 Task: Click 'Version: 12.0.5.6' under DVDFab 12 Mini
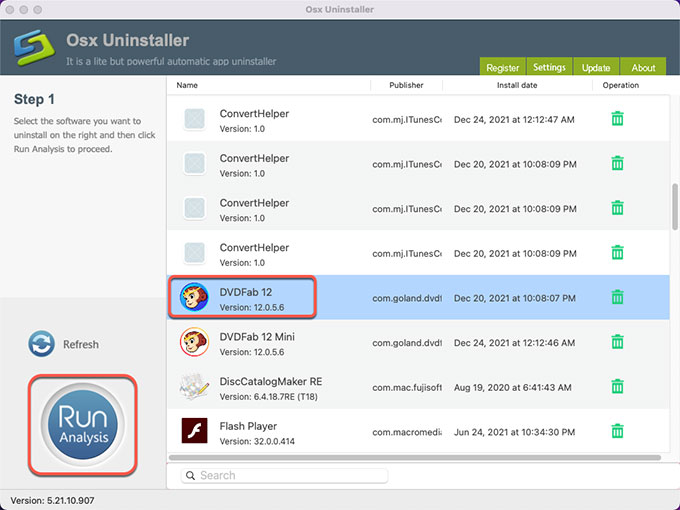[x=252, y=352]
